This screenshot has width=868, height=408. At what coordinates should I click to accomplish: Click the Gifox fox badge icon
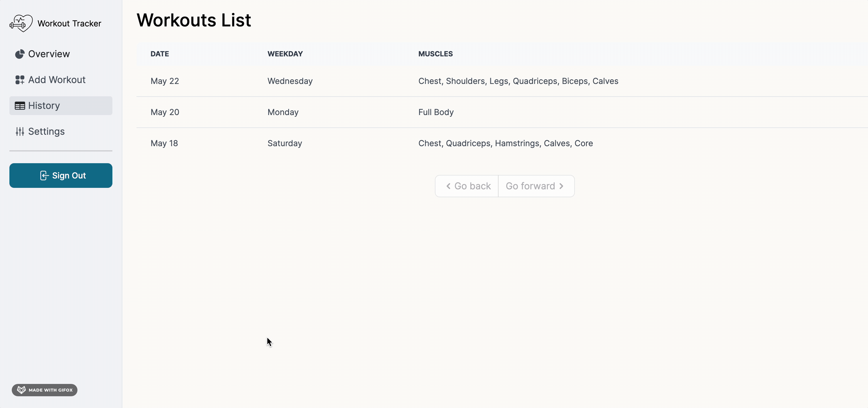click(21, 390)
